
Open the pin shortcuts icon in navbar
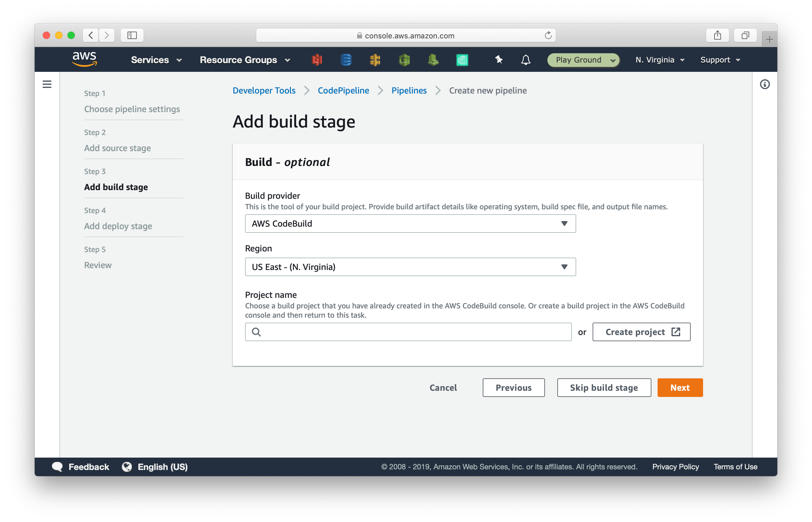[498, 60]
